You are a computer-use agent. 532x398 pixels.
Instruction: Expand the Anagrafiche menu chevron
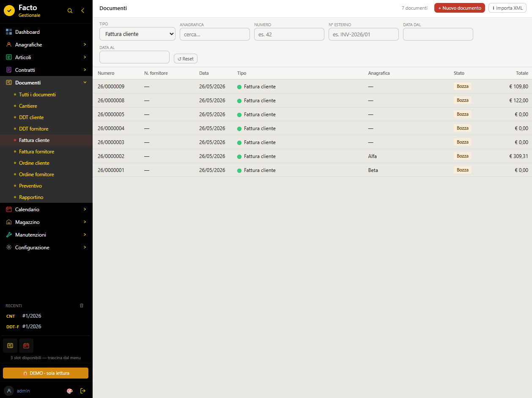(85, 44)
